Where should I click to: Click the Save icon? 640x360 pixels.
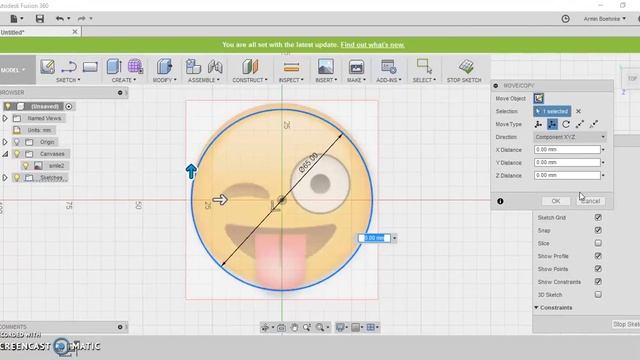40,18
